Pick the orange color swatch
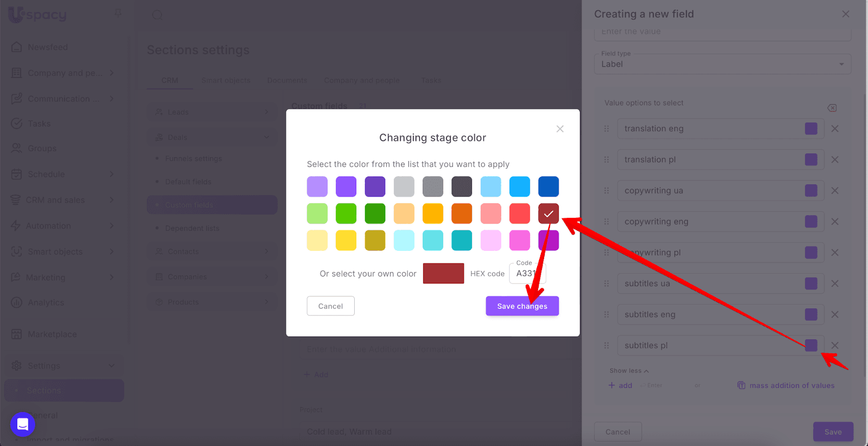868x446 pixels. (462, 214)
